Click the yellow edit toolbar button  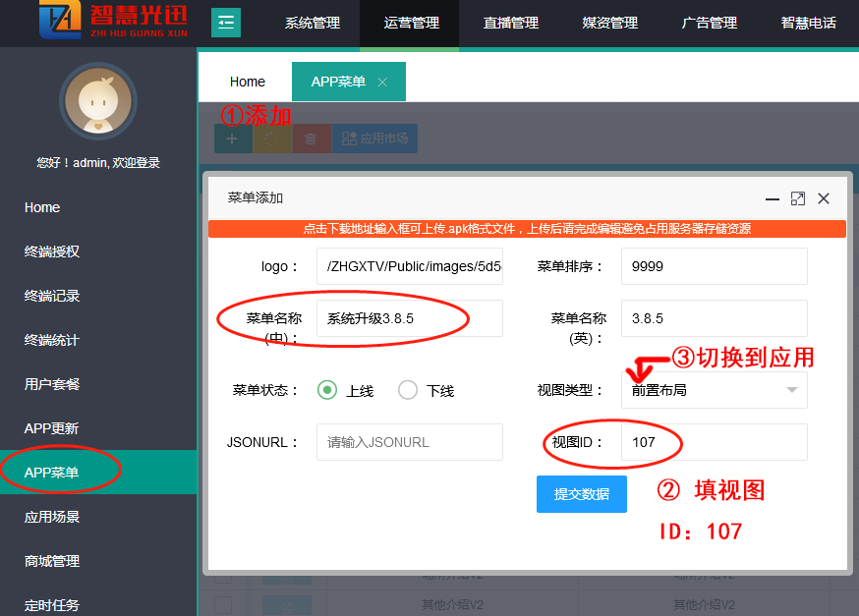pyautogui.click(x=272, y=139)
